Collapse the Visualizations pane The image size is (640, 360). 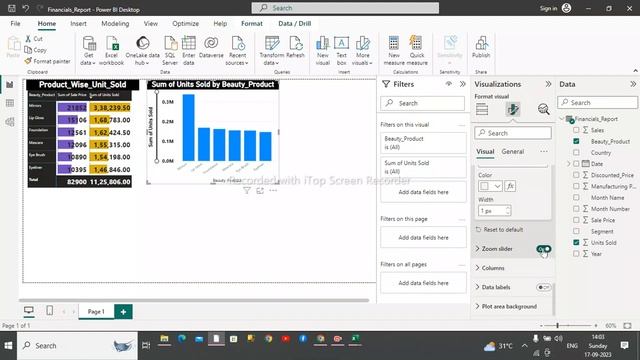[x=548, y=84]
